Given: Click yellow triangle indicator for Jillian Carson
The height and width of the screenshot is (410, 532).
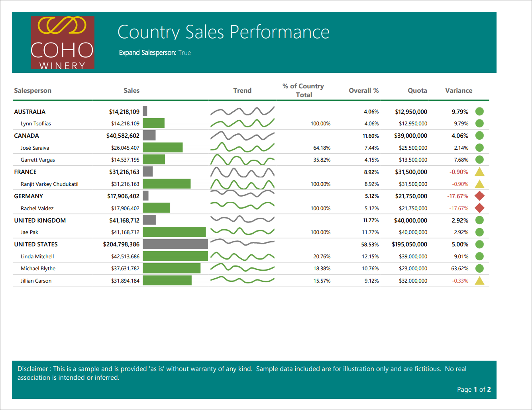Looking at the screenshot, I should coord(479,281).
